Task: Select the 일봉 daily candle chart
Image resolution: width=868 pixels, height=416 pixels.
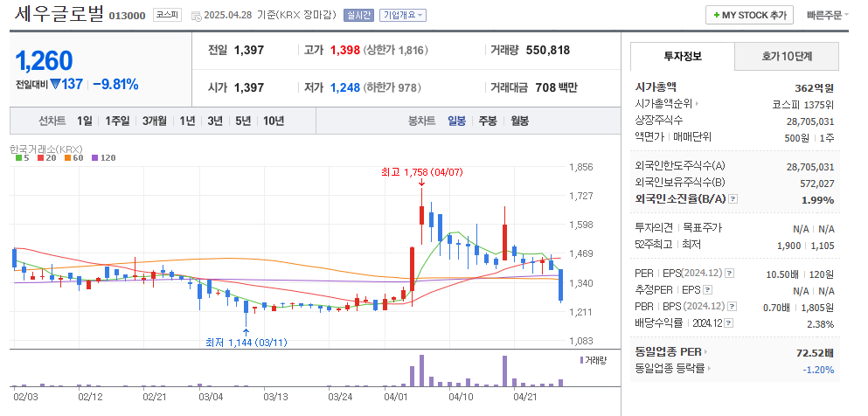Action: pyautogui.click(x=456, y=121)
